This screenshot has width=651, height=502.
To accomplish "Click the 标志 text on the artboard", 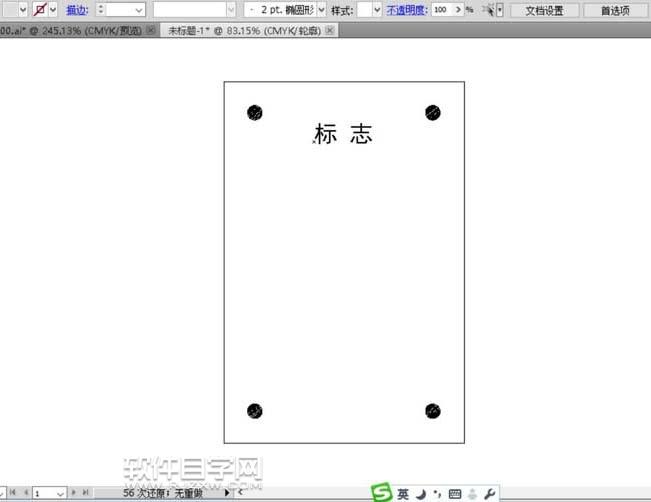I will pyautogui.click(x=343, y=134).
